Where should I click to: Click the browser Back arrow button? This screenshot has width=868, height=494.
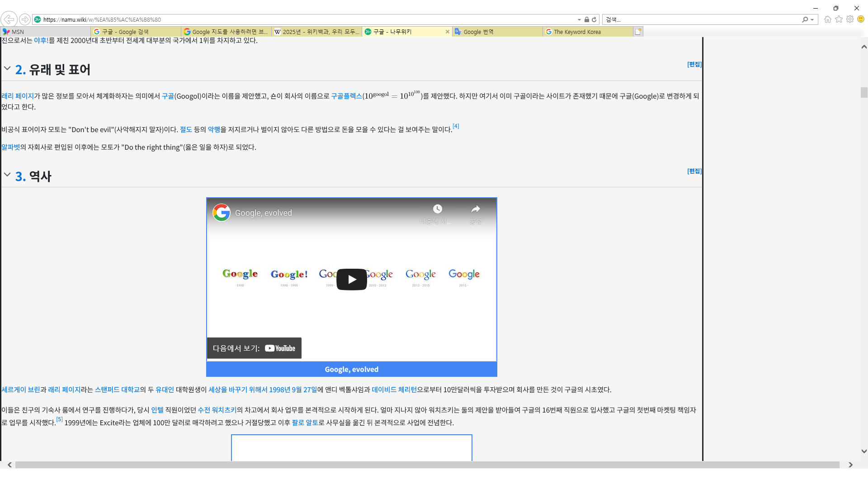click(x=9, y=19)
